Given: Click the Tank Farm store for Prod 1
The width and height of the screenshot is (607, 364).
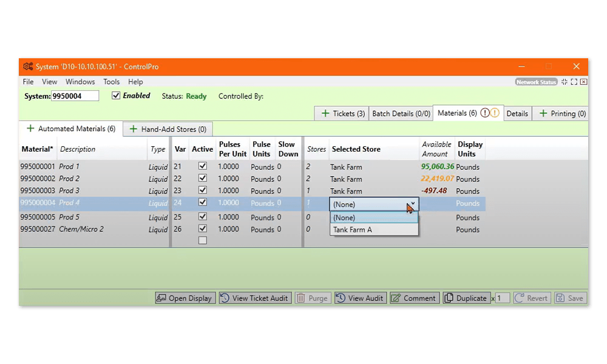Looking at the screenshot, I should (x=346, y=167).
